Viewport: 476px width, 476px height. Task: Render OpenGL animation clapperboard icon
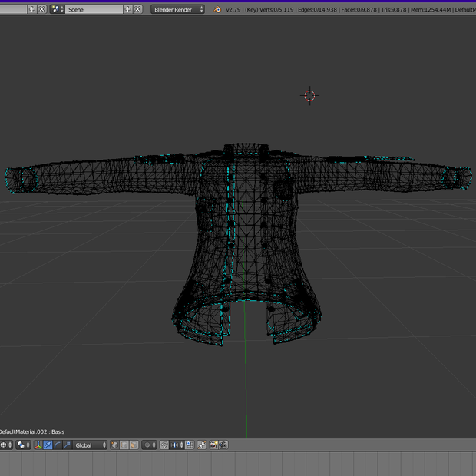click(223, 445)
